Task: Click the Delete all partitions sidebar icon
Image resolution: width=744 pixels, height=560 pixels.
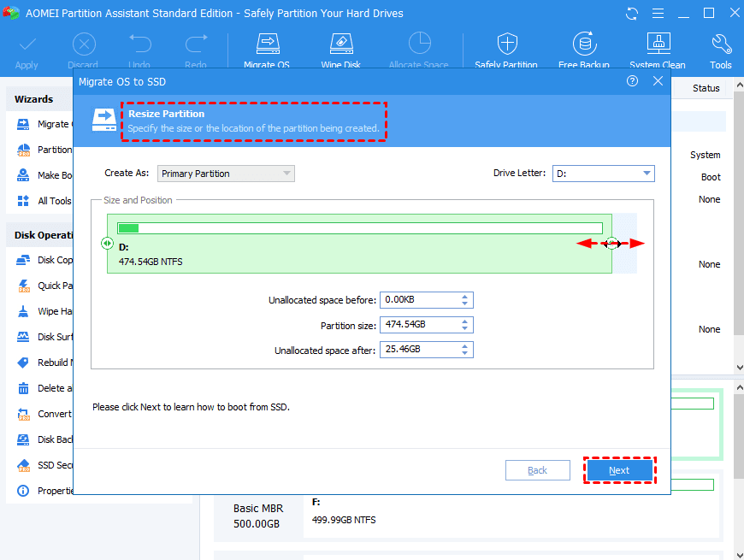Action: 23,388
